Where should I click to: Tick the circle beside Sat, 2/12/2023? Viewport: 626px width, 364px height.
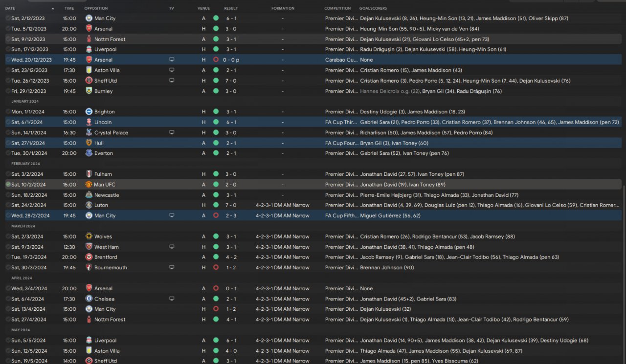(8, 18)
